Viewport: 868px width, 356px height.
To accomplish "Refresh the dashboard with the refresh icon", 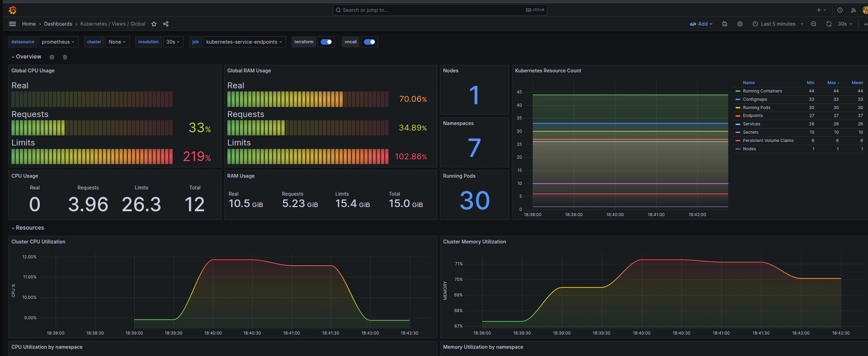I will point(829,24).
